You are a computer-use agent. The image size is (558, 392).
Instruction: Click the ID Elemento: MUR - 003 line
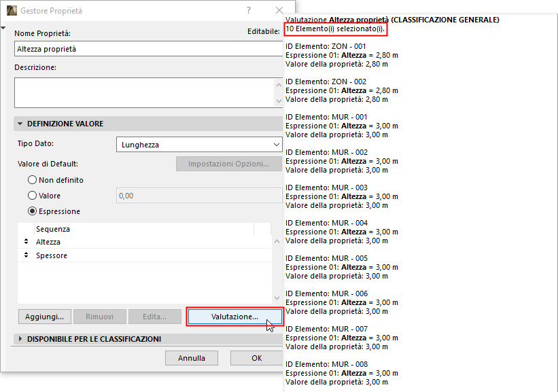click(326, 188)
